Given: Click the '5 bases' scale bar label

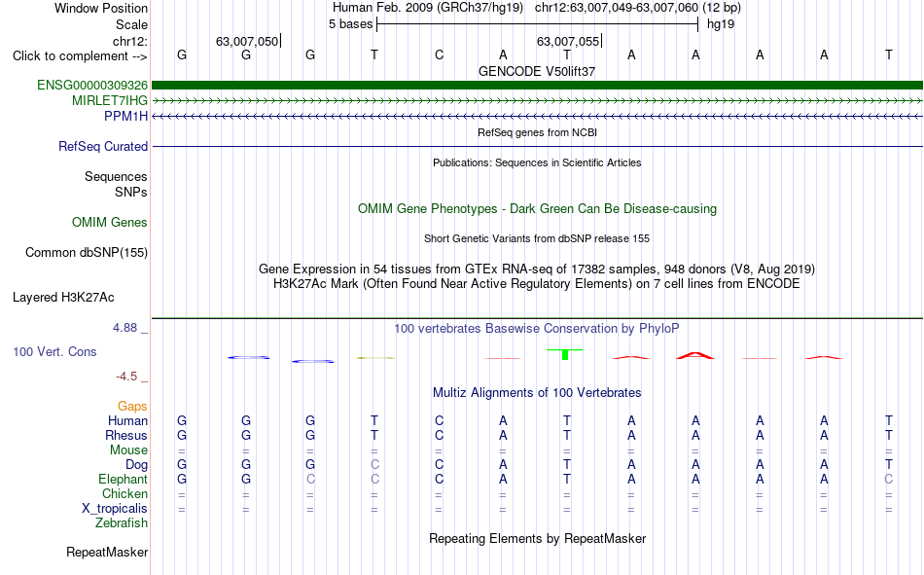Looking at the screenshot, I should pyautogui.click(x=350, y=24).
